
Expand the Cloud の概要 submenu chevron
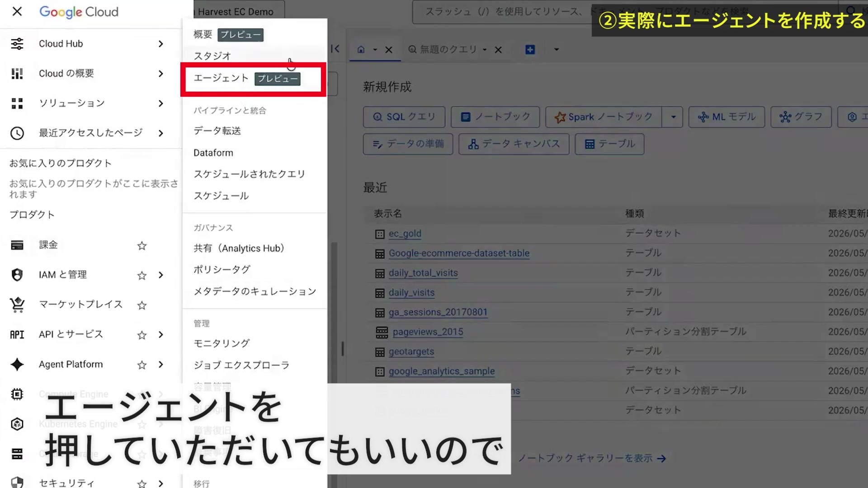point(161,74)
